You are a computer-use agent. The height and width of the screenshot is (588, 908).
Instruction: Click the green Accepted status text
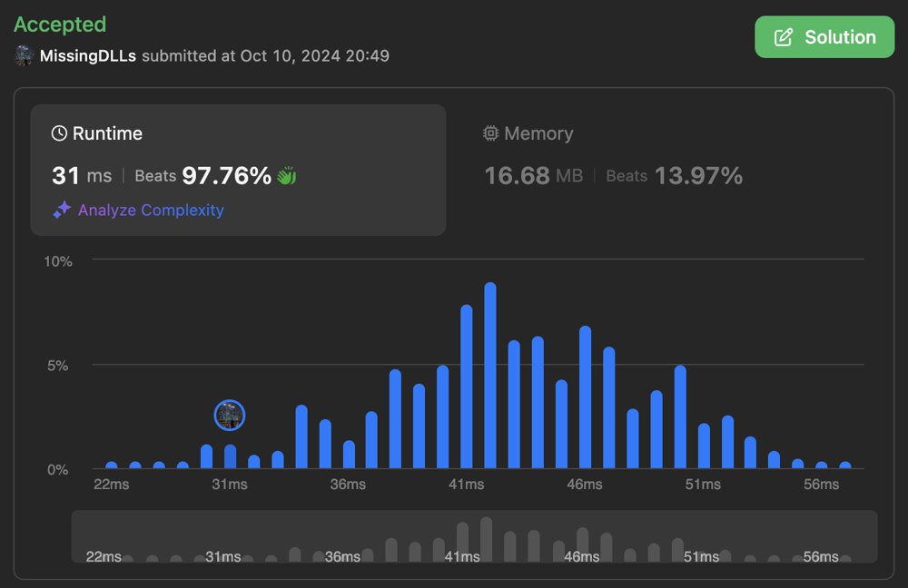(60, 24)
